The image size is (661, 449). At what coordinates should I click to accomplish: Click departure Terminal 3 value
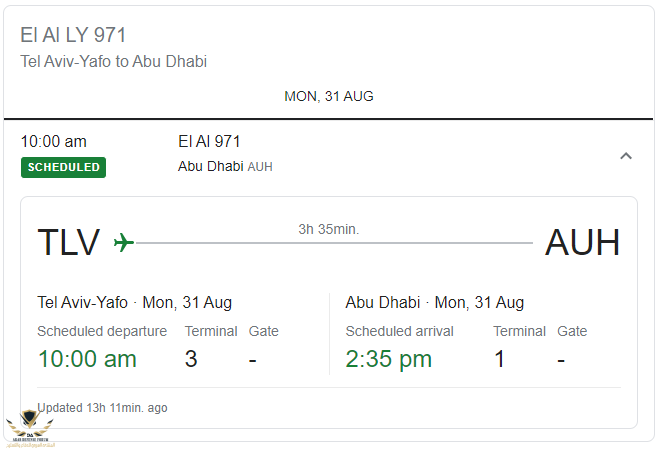191,359
